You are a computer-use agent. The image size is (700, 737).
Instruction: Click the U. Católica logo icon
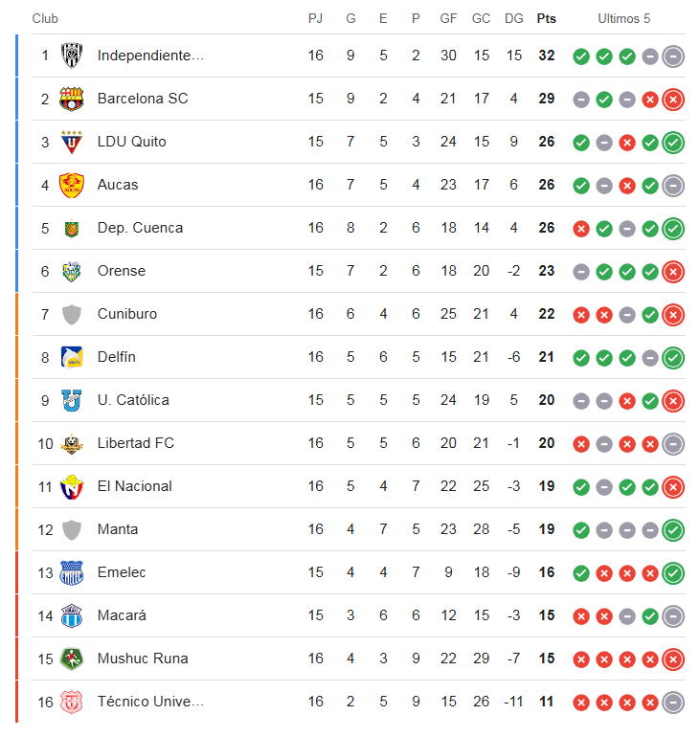[72, 400]
